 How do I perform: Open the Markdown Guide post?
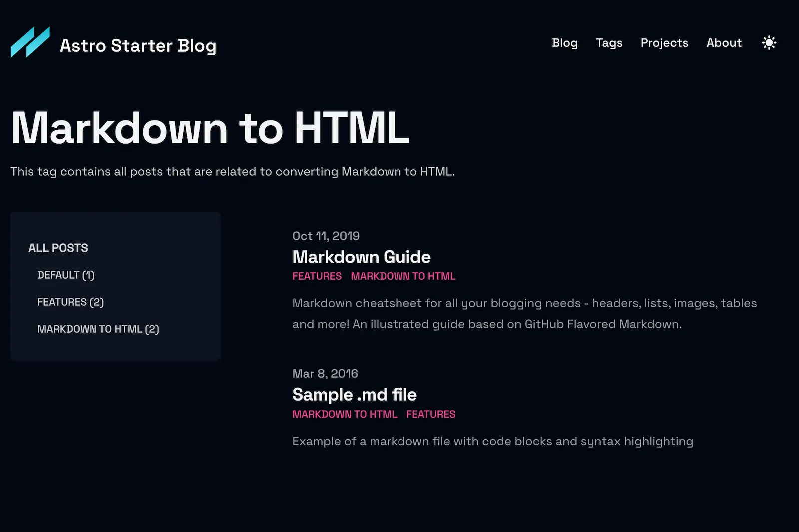click(362, 257)
